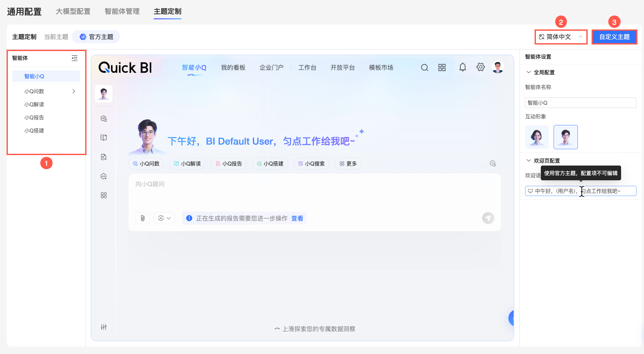Open the sliders settings icon at bottom of rail
Image resolution: width=644 pixels, height=354 pixels.
[104, 327]
